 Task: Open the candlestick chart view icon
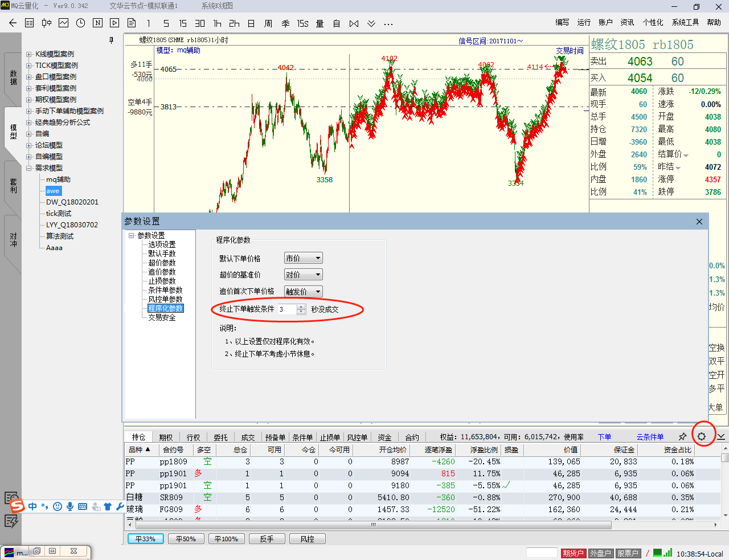(x=47, y=23)
